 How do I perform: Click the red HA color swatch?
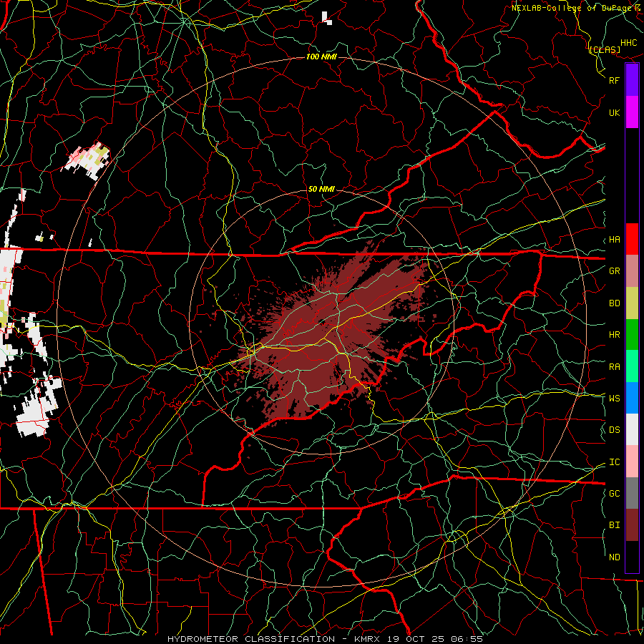632,239
